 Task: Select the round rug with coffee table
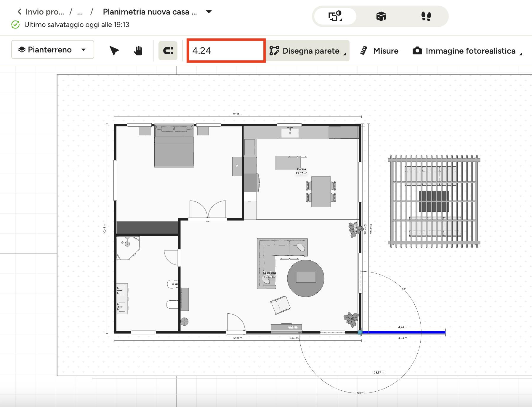[305, 278]
